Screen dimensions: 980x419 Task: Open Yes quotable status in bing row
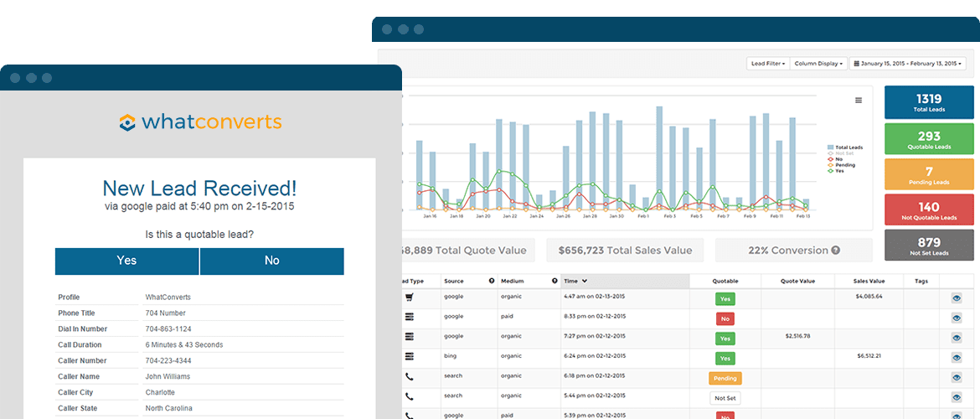tap(725, 359)
